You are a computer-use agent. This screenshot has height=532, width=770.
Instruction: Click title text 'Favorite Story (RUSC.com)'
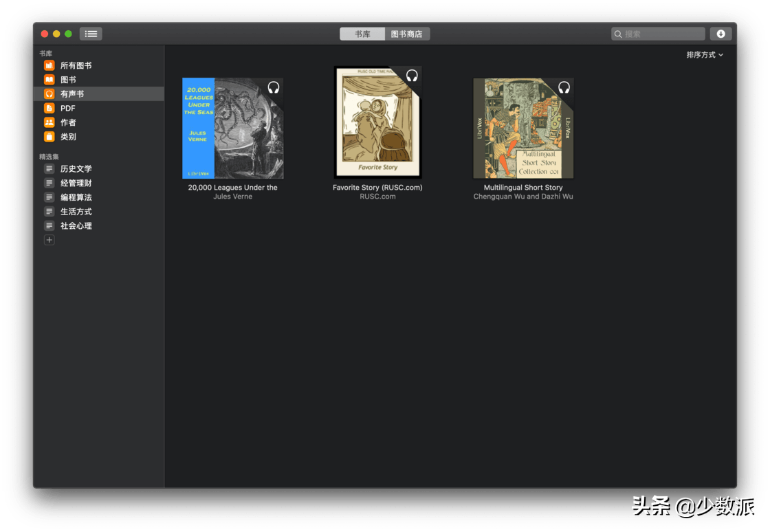[x=377, y=187]
